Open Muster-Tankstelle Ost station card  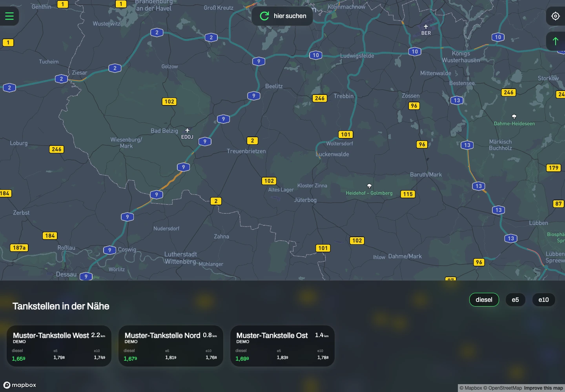tap(282, 346)
